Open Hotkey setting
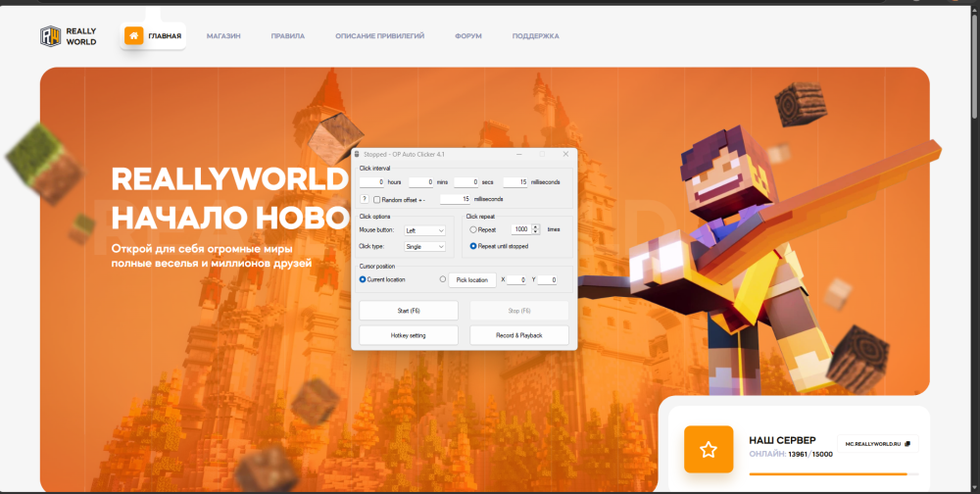Screen dimensions: 980x494 click(409, 335)
